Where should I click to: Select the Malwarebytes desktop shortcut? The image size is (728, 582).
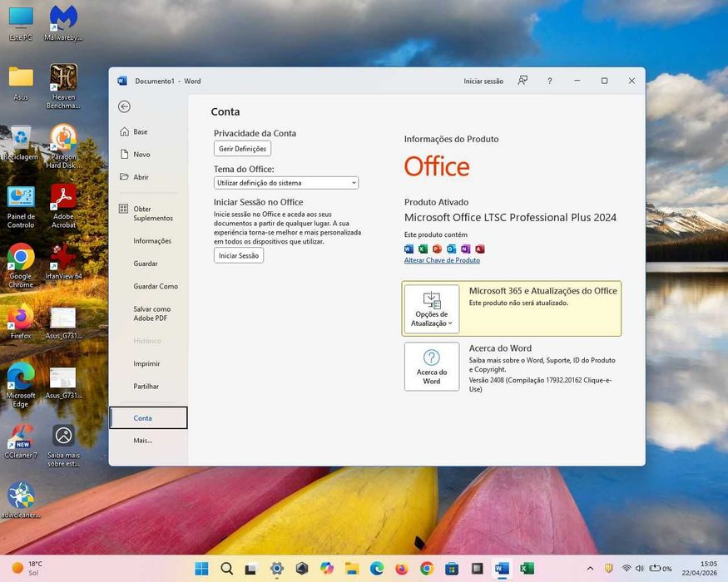pos(63,23)
